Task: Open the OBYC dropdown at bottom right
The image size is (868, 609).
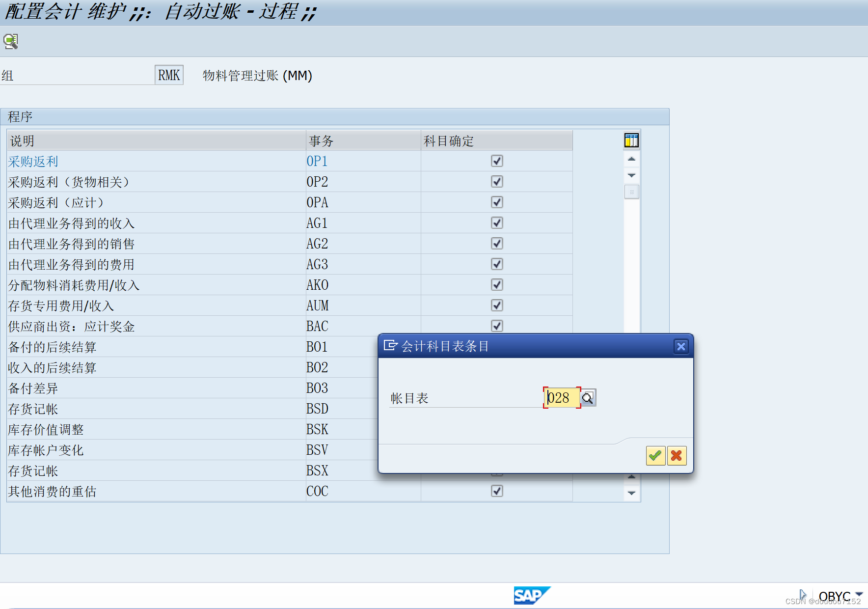Action: point(857,595)
